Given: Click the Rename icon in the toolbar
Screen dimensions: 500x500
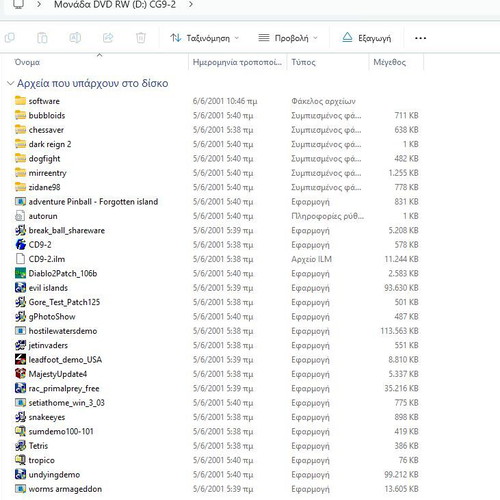Looking at the screenshot, I should tap(75, 38).
